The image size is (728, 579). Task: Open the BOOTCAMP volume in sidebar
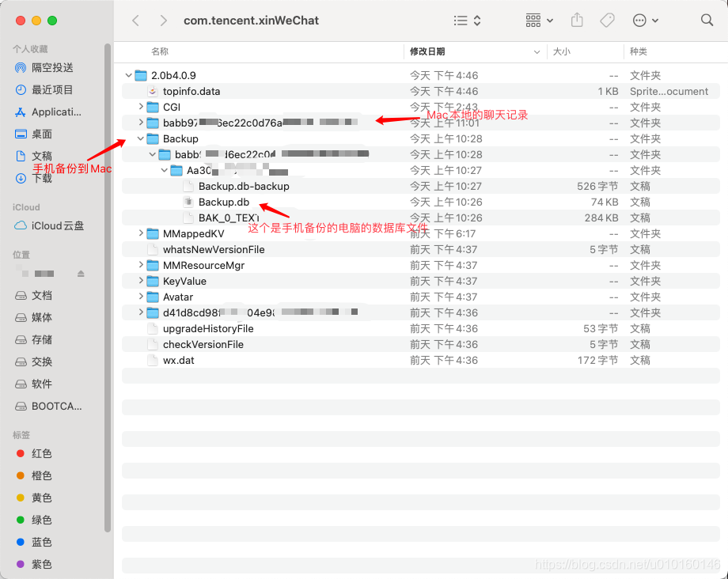[x=48, y=407]
